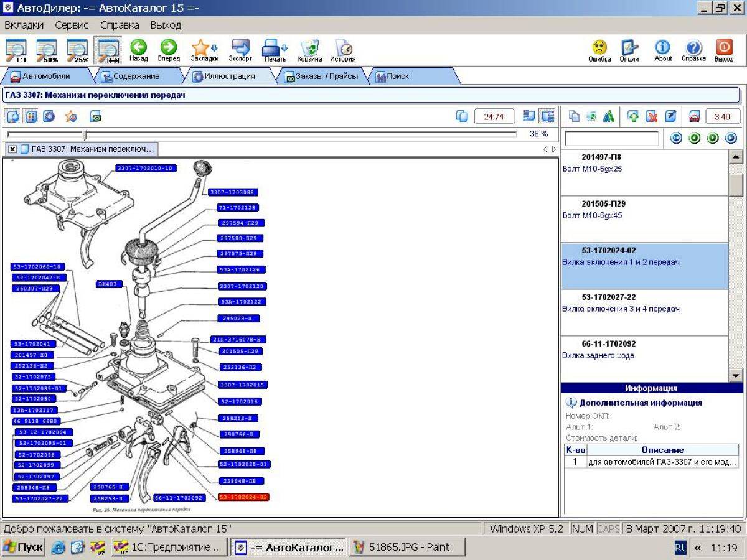Image resolution: width=747 pixels, height=560 pixels.
Task: Click the eye preview page icon
Action: pos(95,116)
